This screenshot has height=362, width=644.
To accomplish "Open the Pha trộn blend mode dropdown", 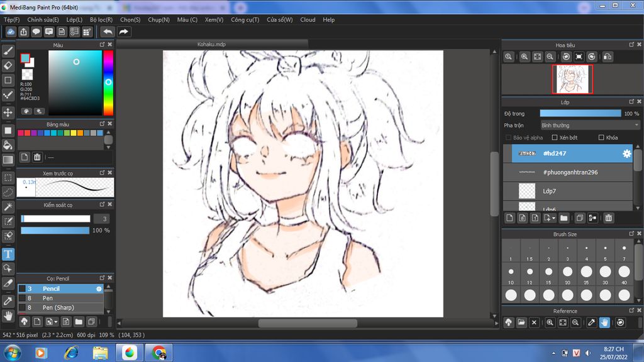I will 589,126.
